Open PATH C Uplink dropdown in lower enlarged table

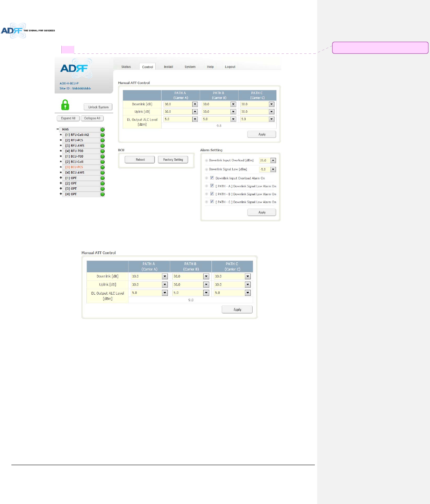[x=232, y=284]
